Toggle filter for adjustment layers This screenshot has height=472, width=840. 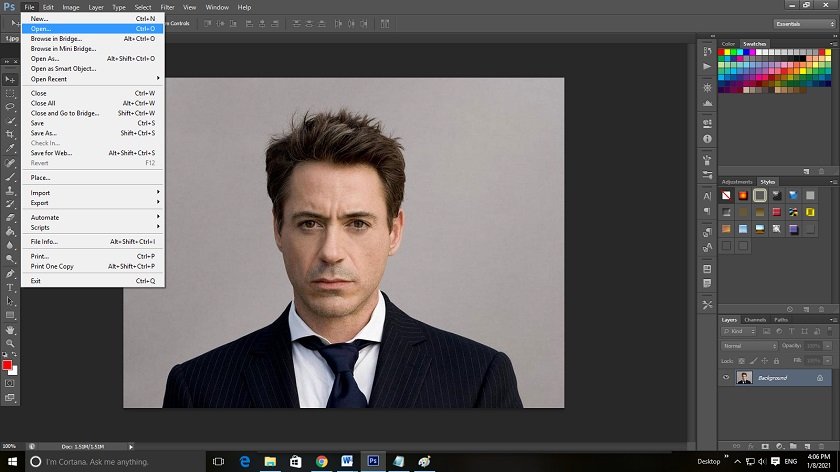click(x=779, y=332)
